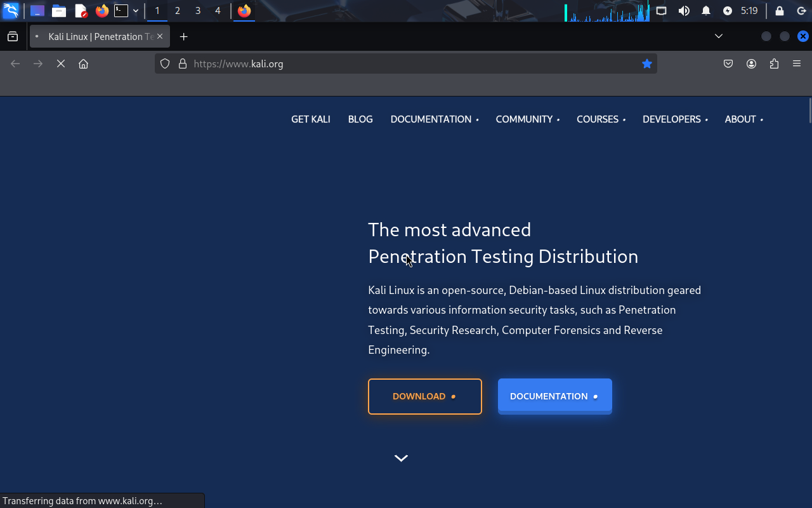
Task: Click the volume speaker tray icon
Action: coord(684,11)
